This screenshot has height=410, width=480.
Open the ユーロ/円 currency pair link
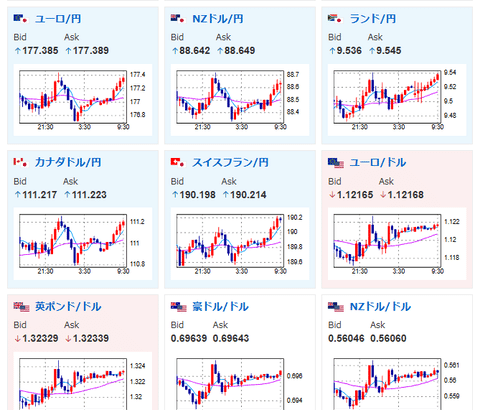click(x=58, y=19)
